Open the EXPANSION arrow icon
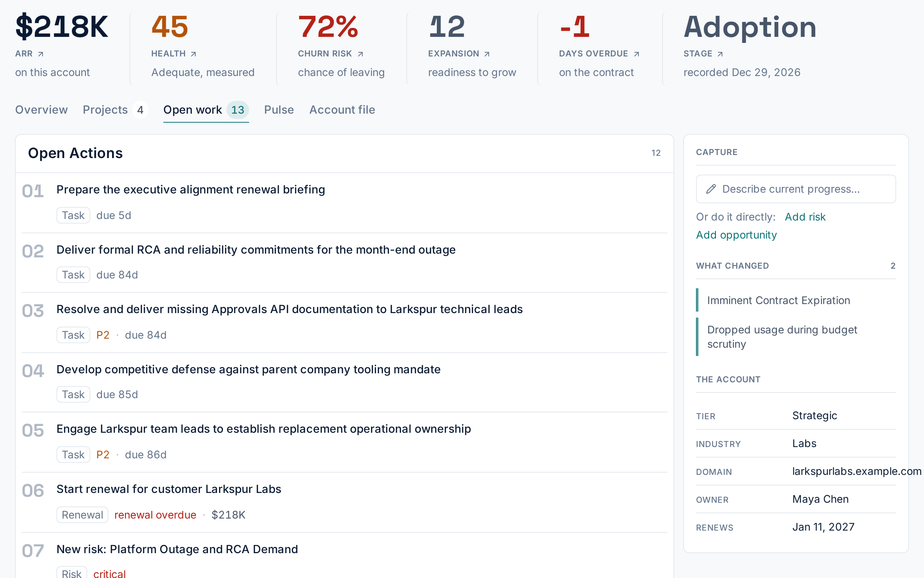The image size is (924, 578). pos(487,54)
